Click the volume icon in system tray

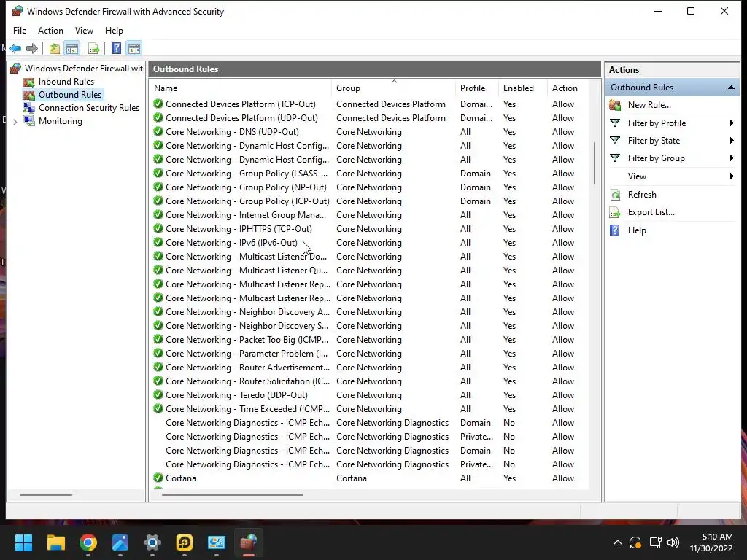pos(673,542)
